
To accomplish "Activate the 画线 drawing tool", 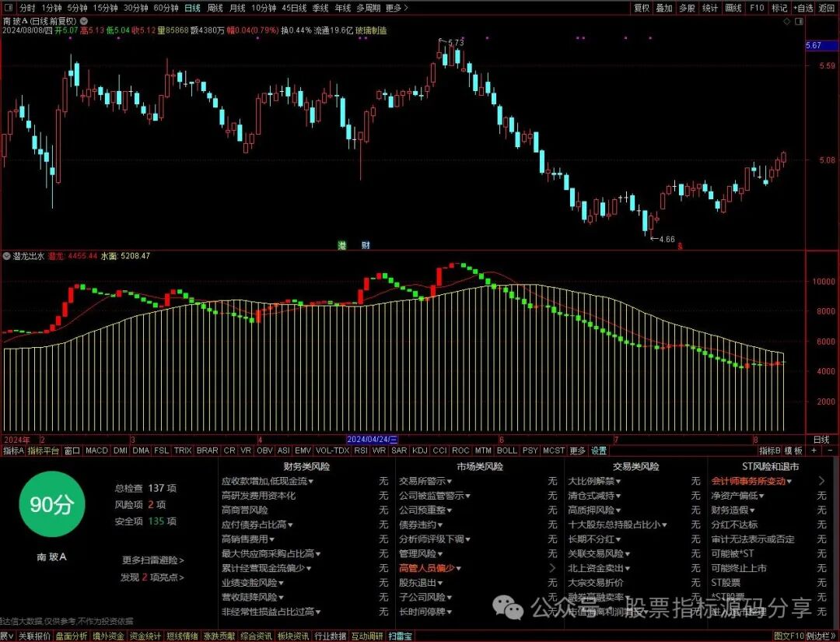I will (733, 8).
